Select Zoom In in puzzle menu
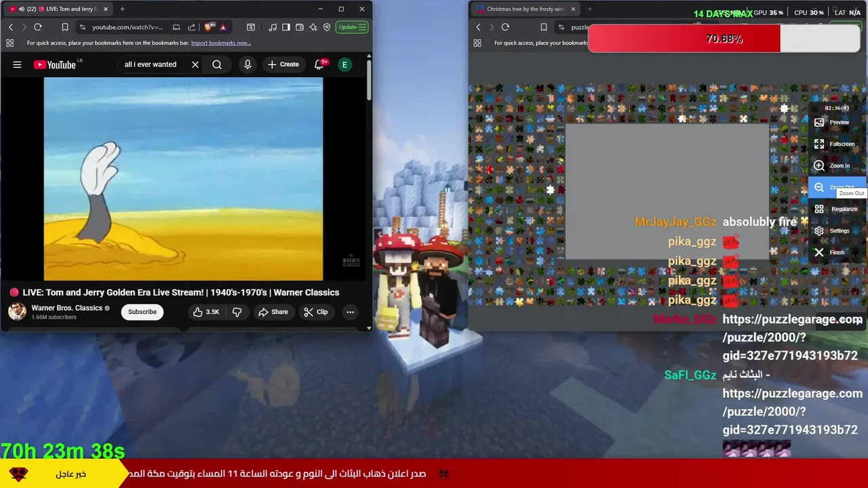868x488 pixels. coord(837,165)
